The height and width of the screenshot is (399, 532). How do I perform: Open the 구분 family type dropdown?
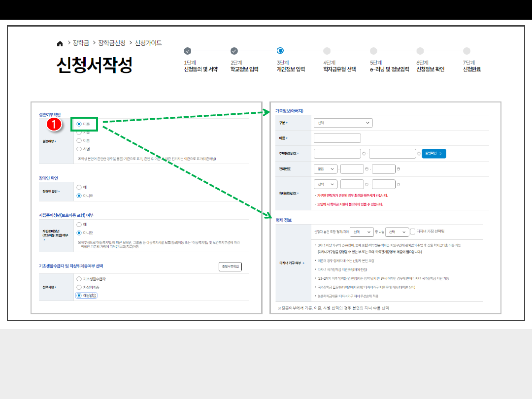(x=343, y=123)
